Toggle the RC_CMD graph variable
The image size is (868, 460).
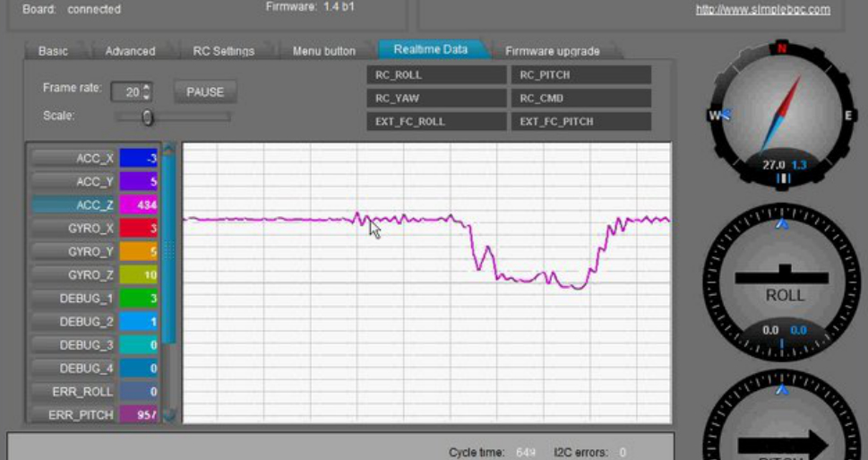(580, 99)
